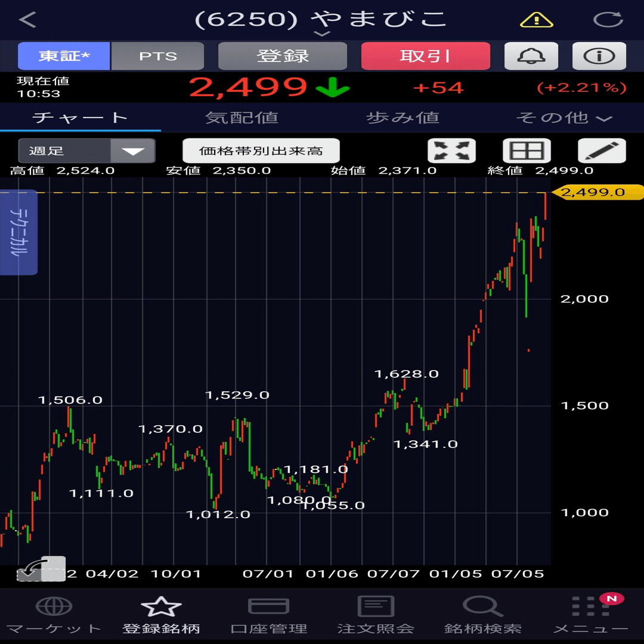Switch to the 東証 market toggle
Image resolution: width=644 pixels, height=644 pixels.
tap(64, 56)
